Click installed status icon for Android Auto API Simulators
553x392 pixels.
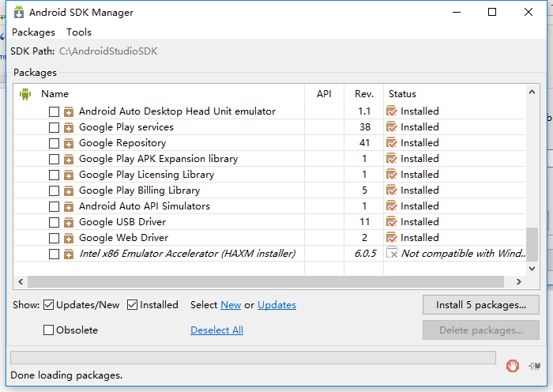[392, 206]
